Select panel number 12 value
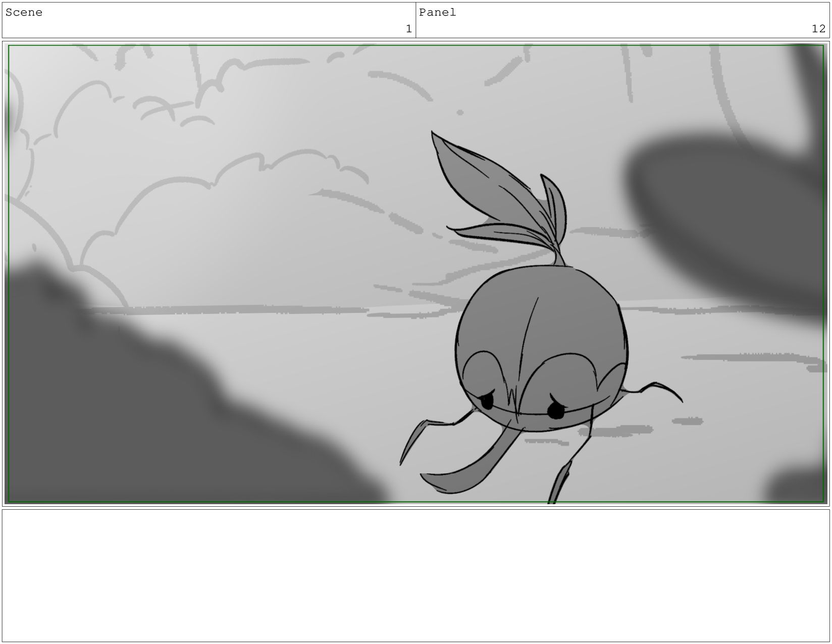The height and width of the screenshot is (644, 832). click(818, 29)
